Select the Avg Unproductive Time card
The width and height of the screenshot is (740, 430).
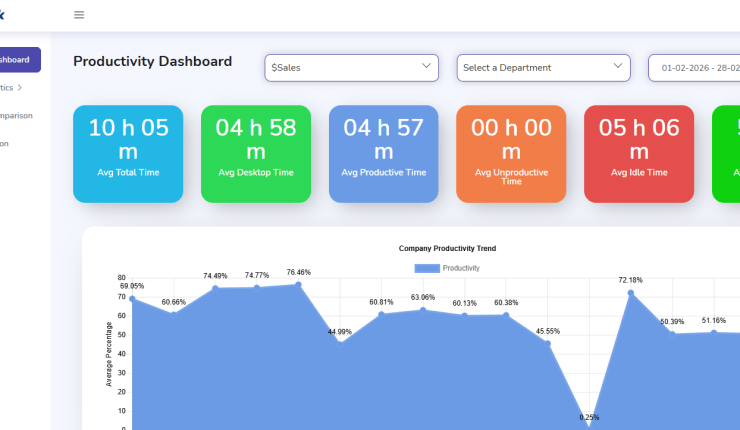click(511, 154)
